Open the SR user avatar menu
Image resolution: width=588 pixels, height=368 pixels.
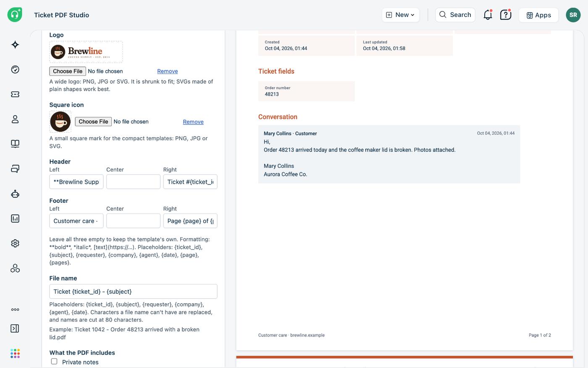pos(573,15)
